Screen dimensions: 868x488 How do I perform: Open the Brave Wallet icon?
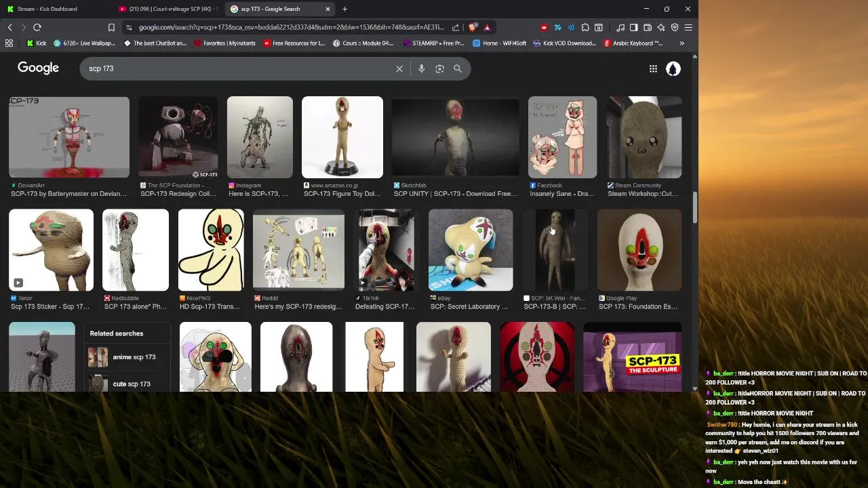click(648, 27)
